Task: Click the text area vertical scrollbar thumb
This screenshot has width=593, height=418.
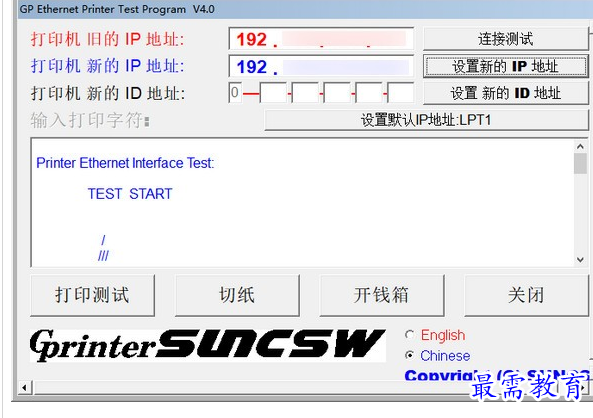Action: pos(580,163)
